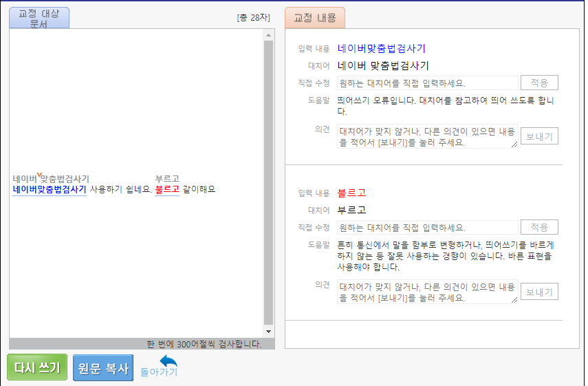The width and height of the screenshot is (588, 386).
Task: Click scroll down arrow of document pane
Action: tap(268, 332)
